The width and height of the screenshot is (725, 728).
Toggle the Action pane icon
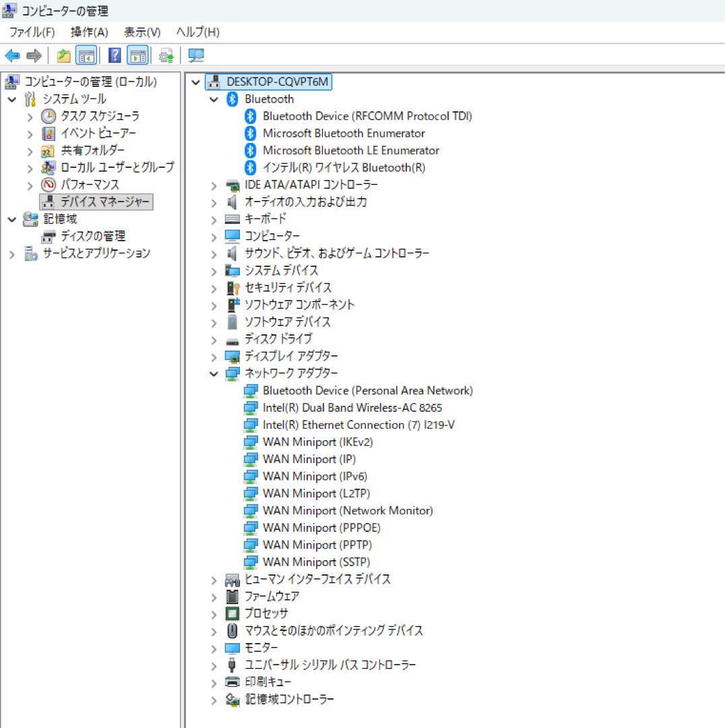click(138, 55)
